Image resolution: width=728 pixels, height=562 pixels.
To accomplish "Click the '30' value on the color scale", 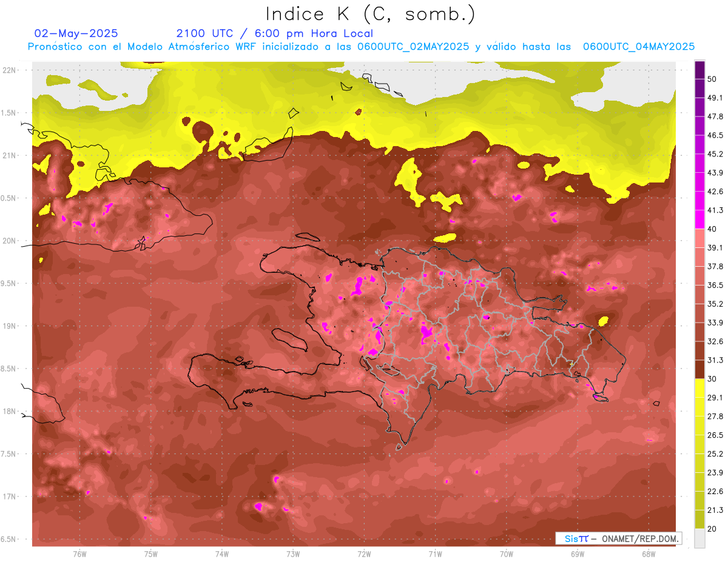I will (712, 379).
